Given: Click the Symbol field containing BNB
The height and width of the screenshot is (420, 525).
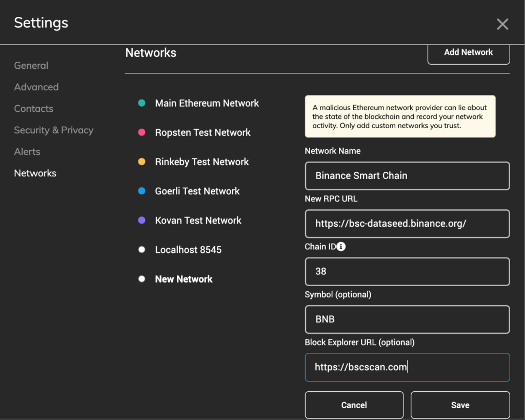Looking at the screenshot, I should click(407, 319).
